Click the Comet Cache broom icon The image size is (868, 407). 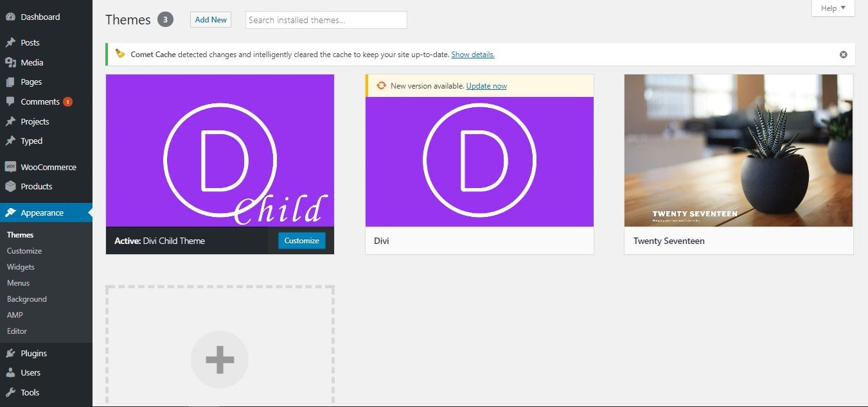click(x=120, y=54)
